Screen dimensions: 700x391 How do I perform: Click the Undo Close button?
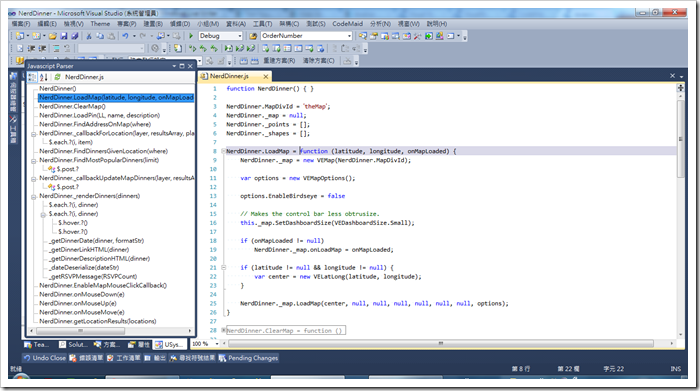[45, 358]
